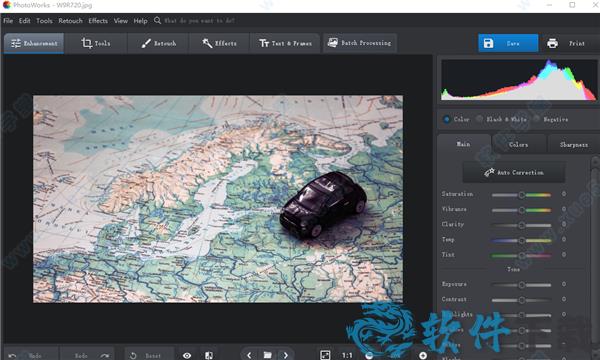
Task: Click the Auto Correction button
Action: pos(514,173)
